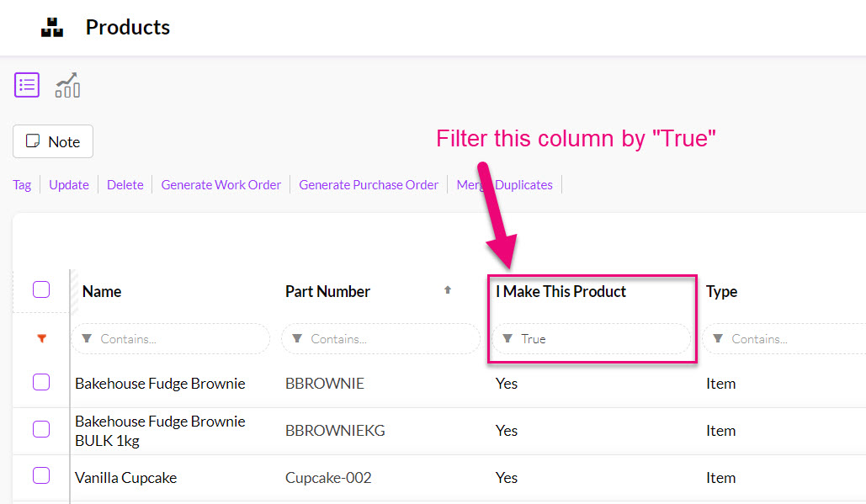
Task: Click the Note button
Action: [x=53, y=141]
